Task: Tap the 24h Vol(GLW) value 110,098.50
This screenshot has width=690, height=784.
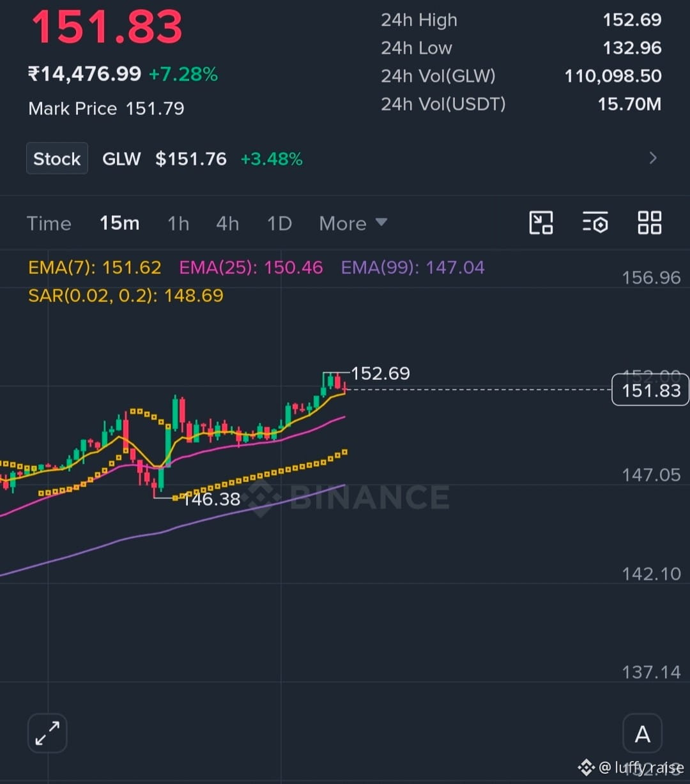Action: coord(613,76)
